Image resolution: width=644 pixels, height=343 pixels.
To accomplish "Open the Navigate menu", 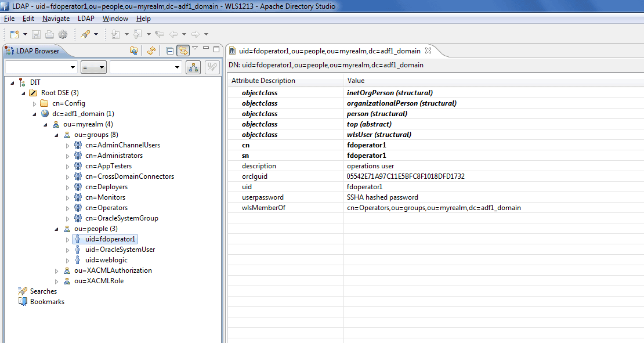I will coord(56,19).
